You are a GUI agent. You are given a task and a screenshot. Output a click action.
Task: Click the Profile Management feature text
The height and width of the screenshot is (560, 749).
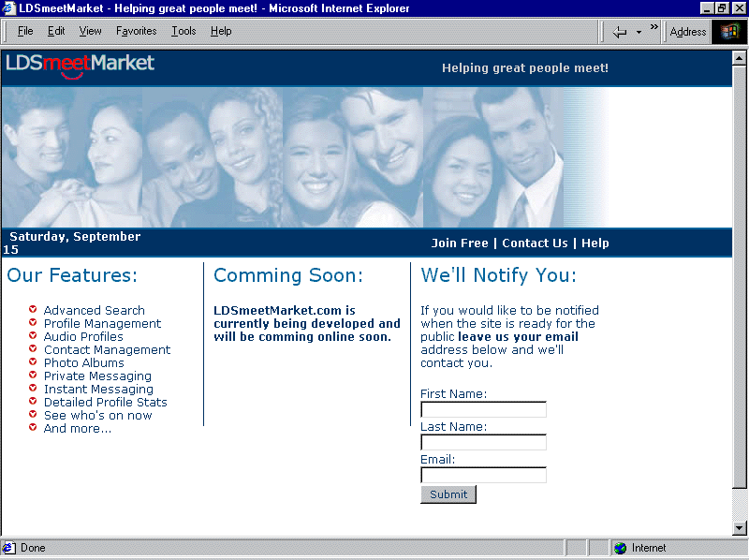pos(103,323)
